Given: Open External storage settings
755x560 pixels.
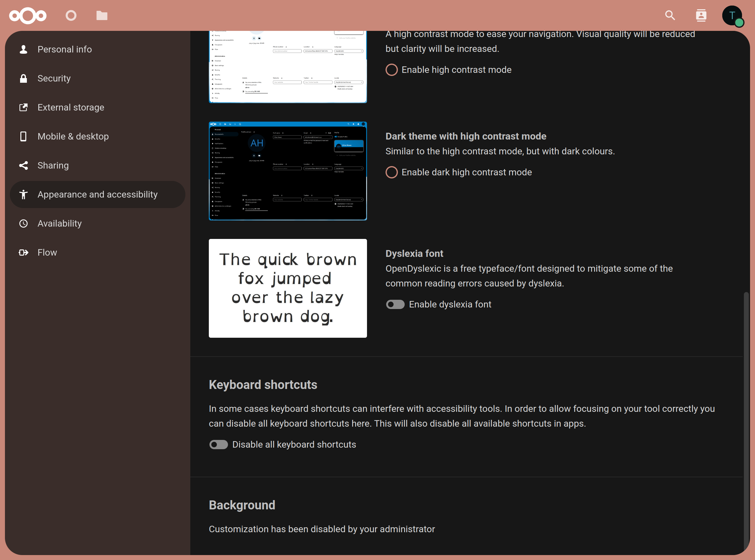Looking at the screenshot, I should tap(71, 107).
